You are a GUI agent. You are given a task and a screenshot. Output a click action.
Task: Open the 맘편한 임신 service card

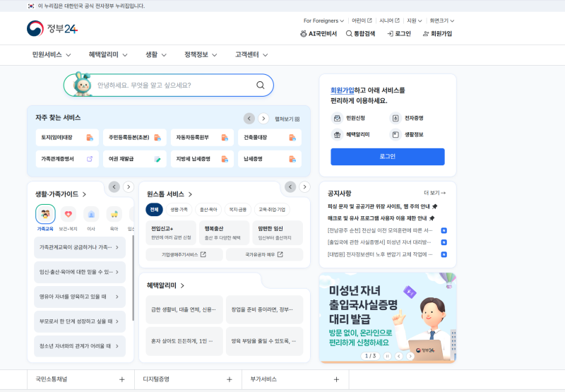pyautogui.click(x=278, y=233)
